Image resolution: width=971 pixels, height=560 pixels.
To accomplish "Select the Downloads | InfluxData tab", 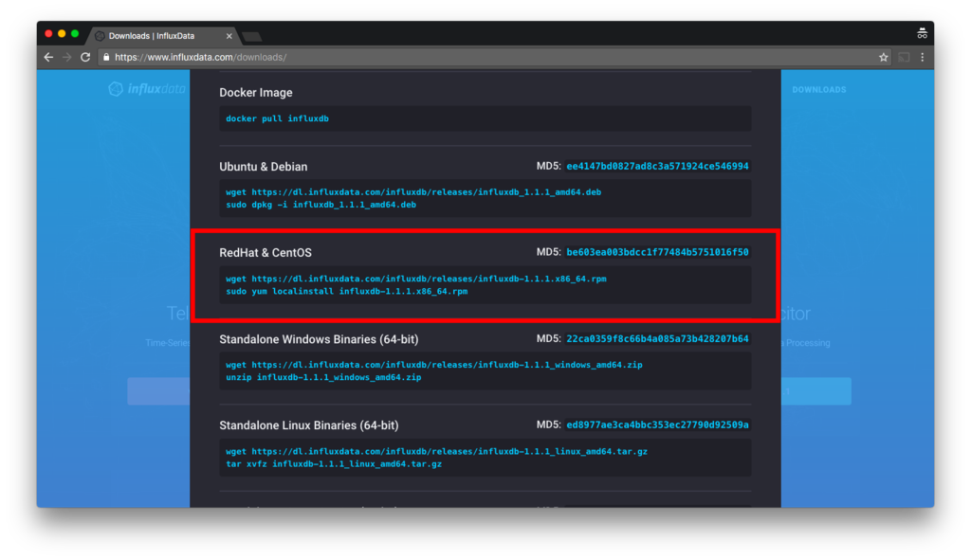I will [164, 36].
